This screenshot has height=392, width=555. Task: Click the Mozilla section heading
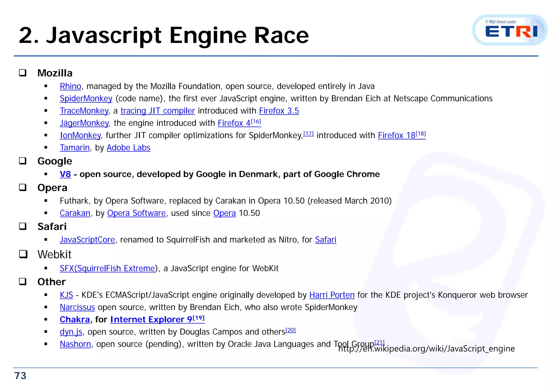55,73
